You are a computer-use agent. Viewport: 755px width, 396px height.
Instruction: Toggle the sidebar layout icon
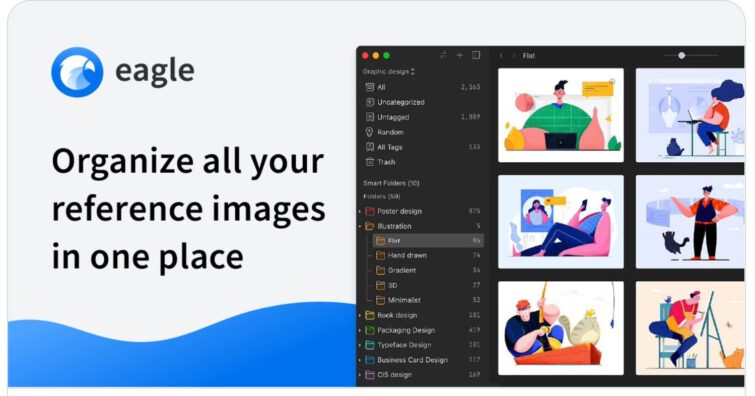point(476,55)
